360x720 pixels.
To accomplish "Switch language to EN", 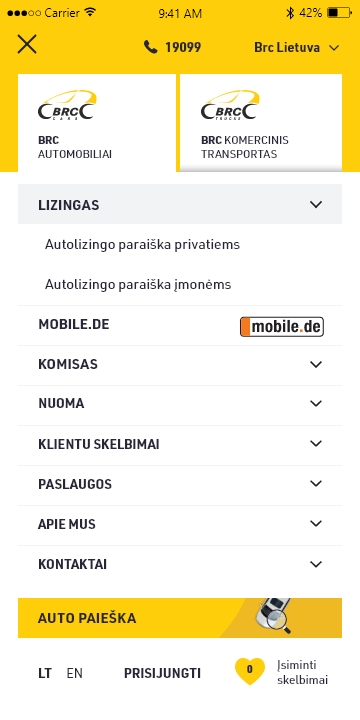I will point(74,674).
